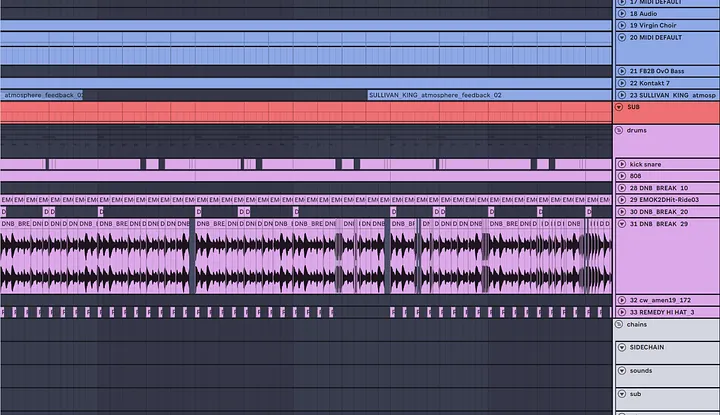Select the 33 REMEDY HI HAT_3 track name
Viewport: 720px width, 415px height.
[x=662, y=312]
